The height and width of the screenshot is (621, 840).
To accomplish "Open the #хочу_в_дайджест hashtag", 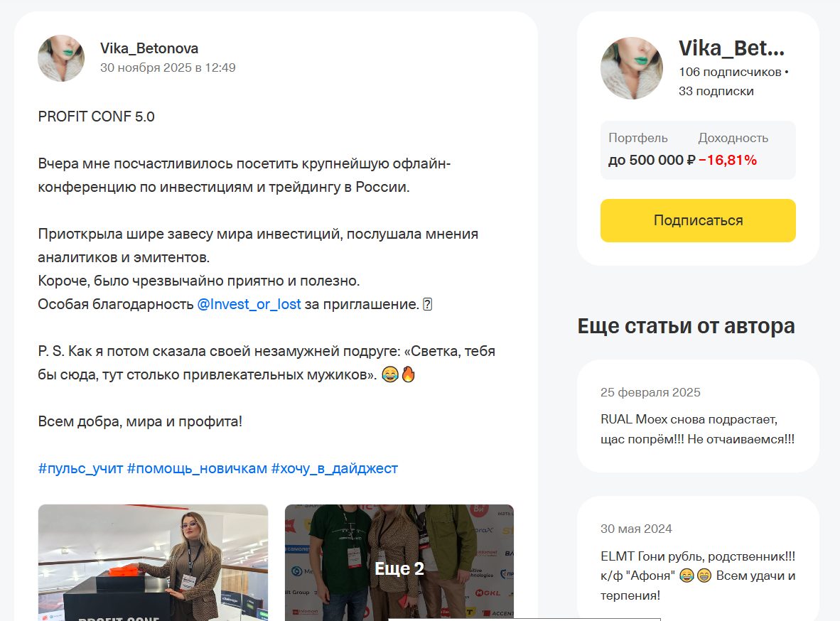I will [334, 468].
